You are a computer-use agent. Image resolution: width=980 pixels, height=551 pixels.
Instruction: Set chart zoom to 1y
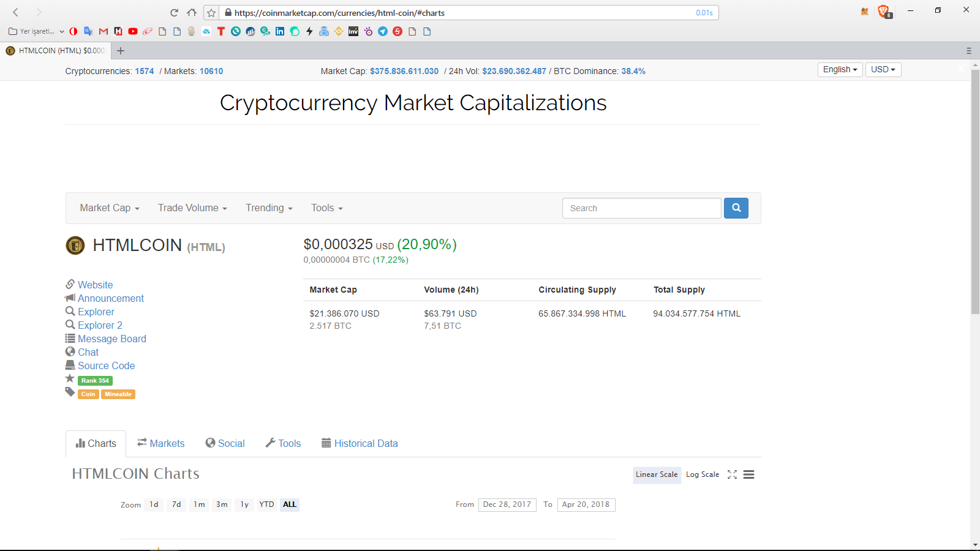click(244, 504)
